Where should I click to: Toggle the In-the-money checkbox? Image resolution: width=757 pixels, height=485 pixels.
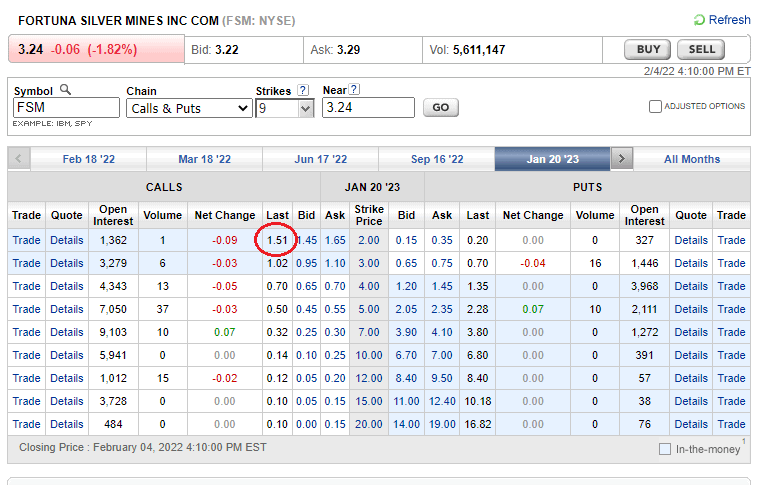[x=665, y=449]
